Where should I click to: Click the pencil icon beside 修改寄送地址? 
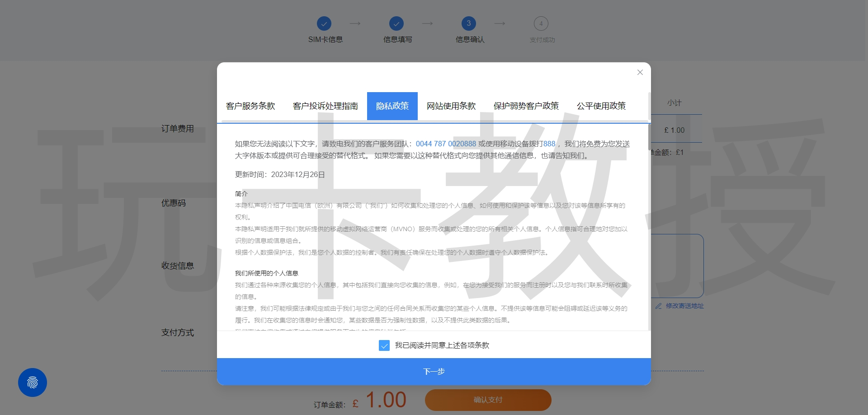658,306
